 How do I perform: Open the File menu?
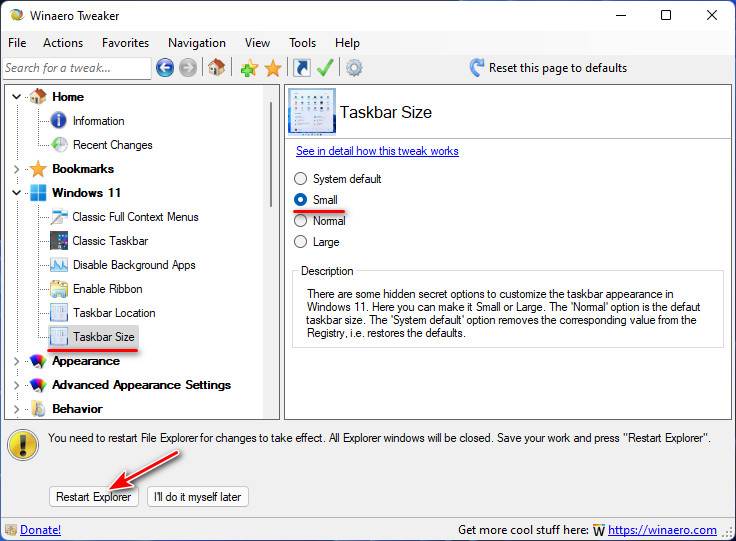pyautogui.click(x=17, y=43)
